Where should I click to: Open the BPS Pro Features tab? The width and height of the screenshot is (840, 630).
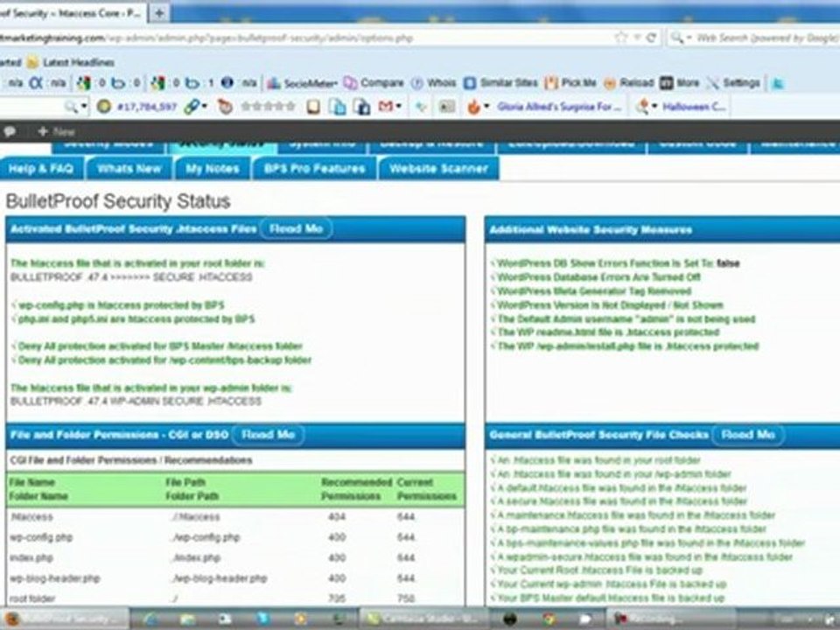pyautogui.click(x=314, y=169)
